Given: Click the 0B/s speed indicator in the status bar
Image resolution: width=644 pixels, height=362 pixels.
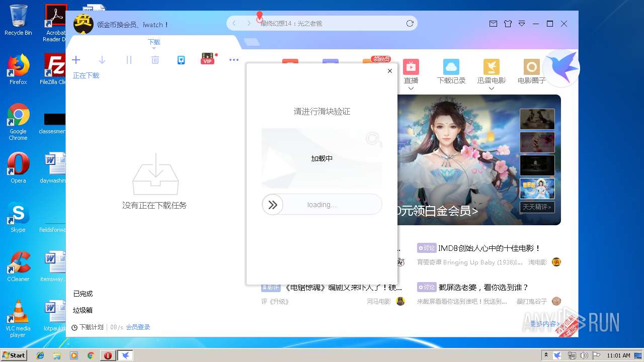Looking at the screenshot, I should (x=117, y=327).
